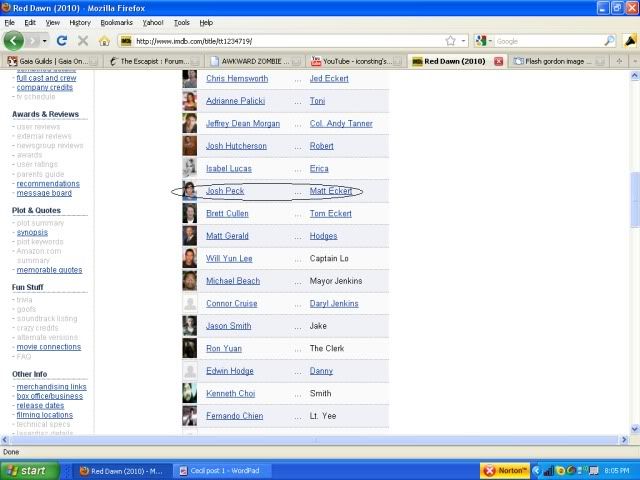The height and width of the screenshot is (480, 640).
Task: Open the Tools menu
Action: click(181, 22)
